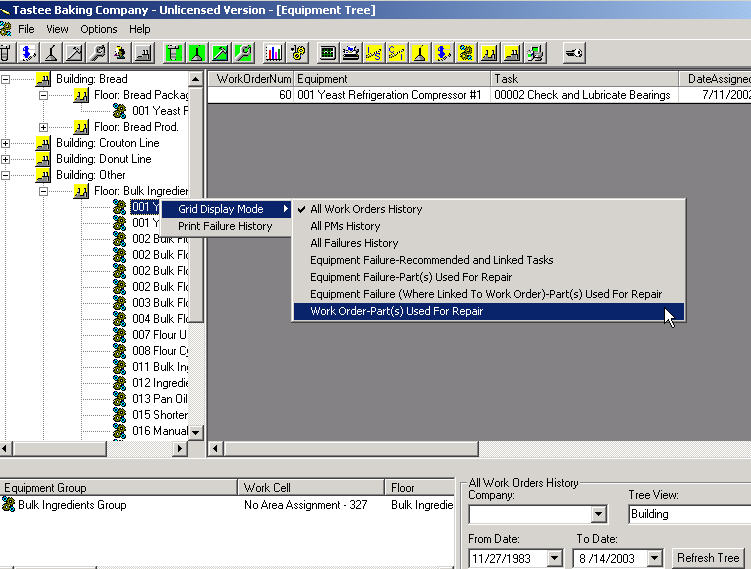Click the tree panel scroll-up arrow
Image resolution: width=751 pixels, height=569 pixels.
coord(195,79)
